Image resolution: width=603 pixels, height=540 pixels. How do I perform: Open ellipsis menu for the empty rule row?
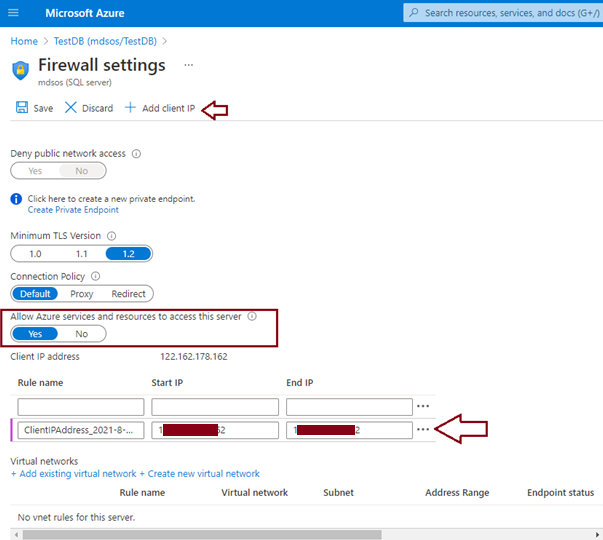[x=423, y=406]
